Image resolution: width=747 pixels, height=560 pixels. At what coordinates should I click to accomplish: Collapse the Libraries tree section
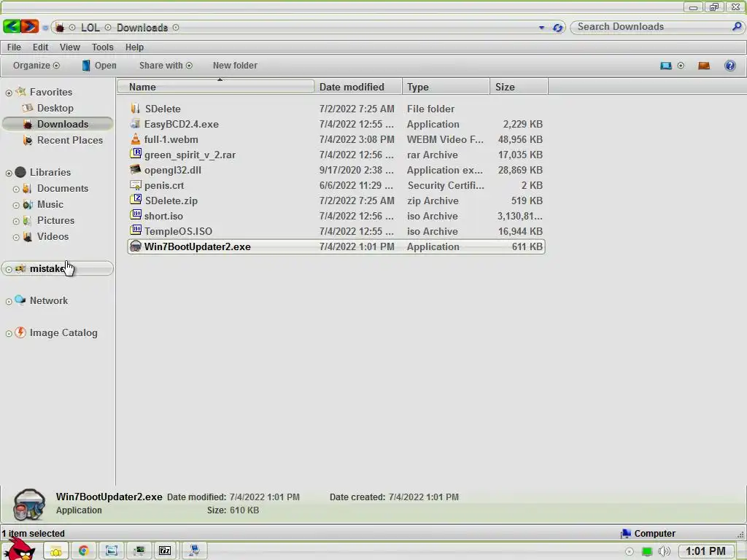9,173
